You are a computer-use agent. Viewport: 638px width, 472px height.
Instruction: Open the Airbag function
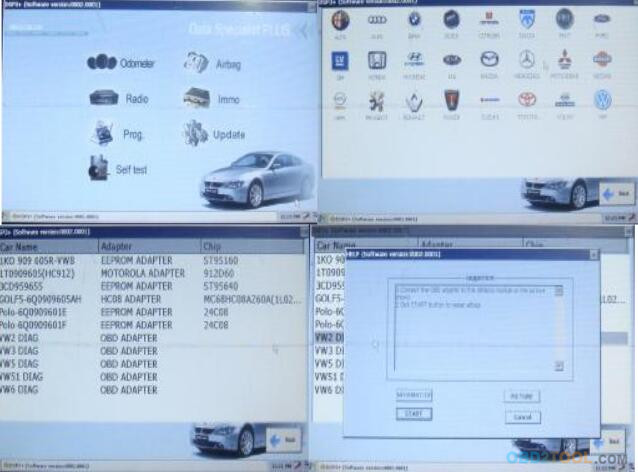coord(212,63)
